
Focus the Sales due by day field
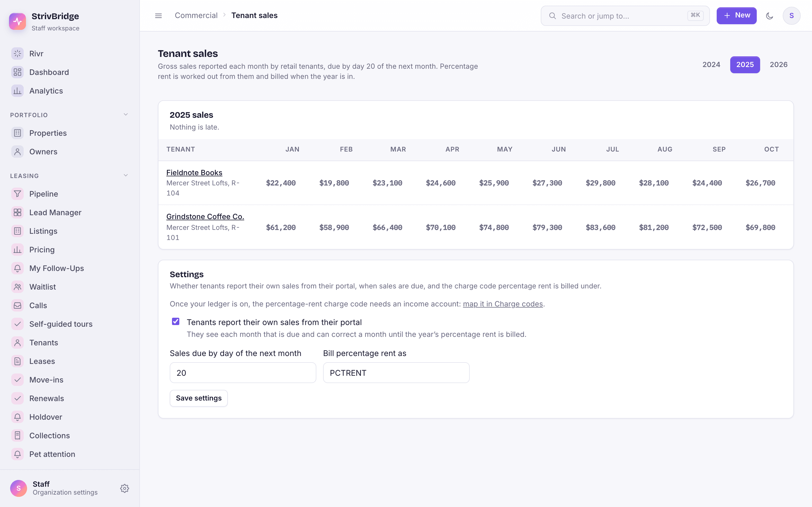click(243, 373)
